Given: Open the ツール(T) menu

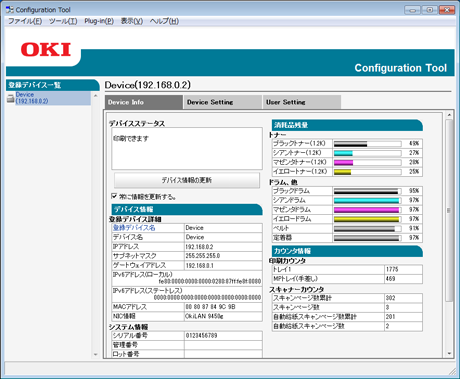Looking at the screenshot, I should point(63,21).
